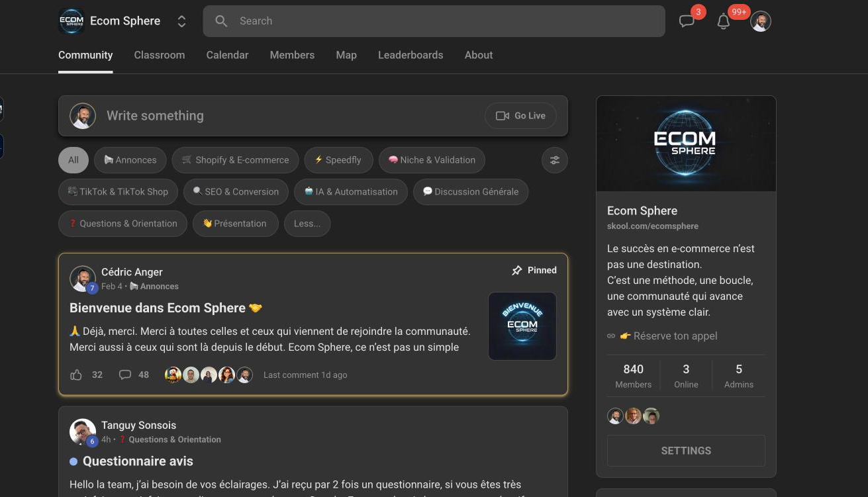Open the chat messages icon
868x497 pixels.
click(x=687, y=21)
